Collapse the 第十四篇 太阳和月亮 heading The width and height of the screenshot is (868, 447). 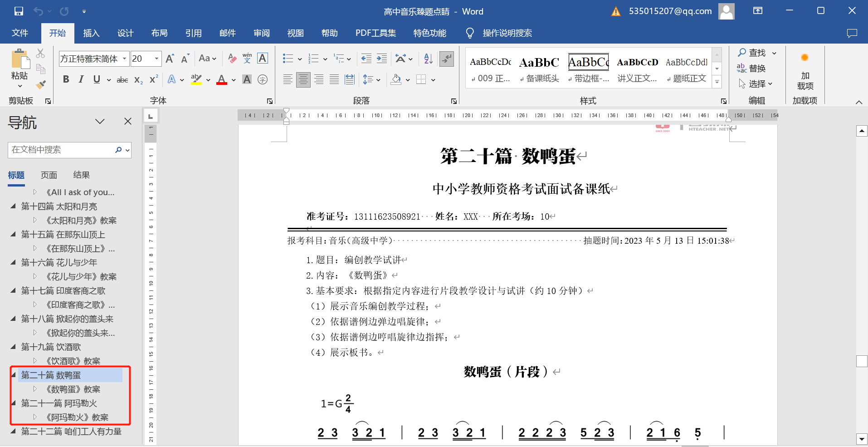[13, 206]
